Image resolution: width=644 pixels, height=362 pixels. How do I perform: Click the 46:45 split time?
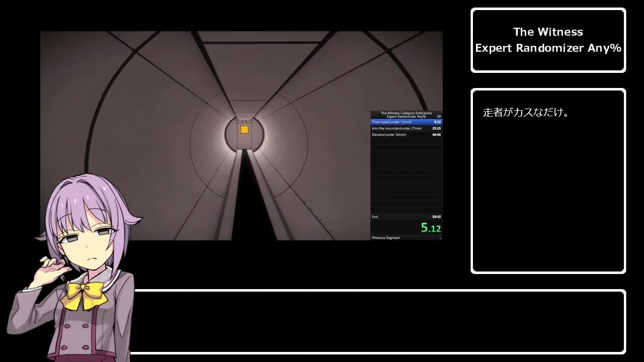(x=436, y=135)
